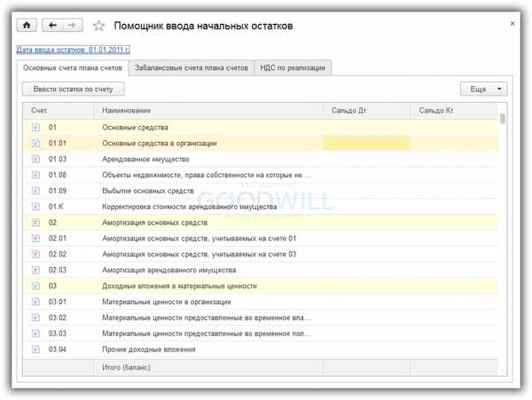Click account icon for row 01.03
This screenshot has width=532, height=400.
[35, 159]
